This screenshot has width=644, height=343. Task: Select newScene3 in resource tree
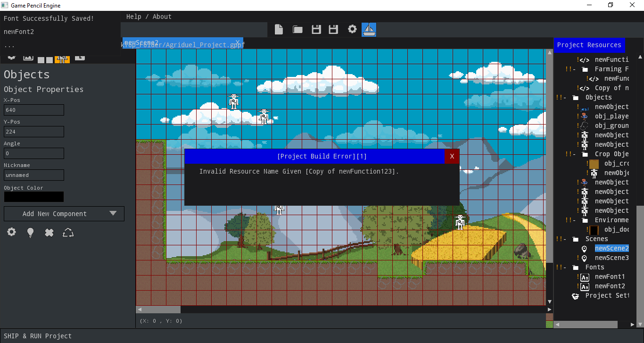611,258
